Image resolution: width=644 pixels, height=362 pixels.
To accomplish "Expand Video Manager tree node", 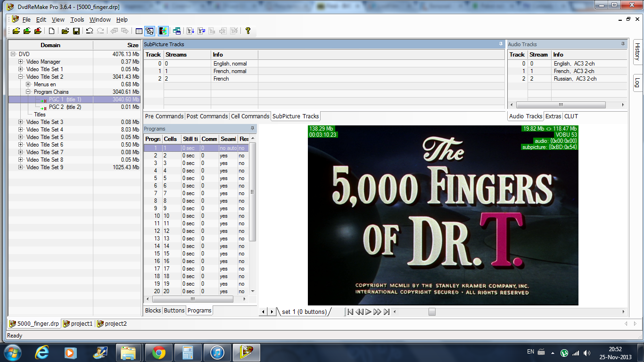I will [21, 62].
